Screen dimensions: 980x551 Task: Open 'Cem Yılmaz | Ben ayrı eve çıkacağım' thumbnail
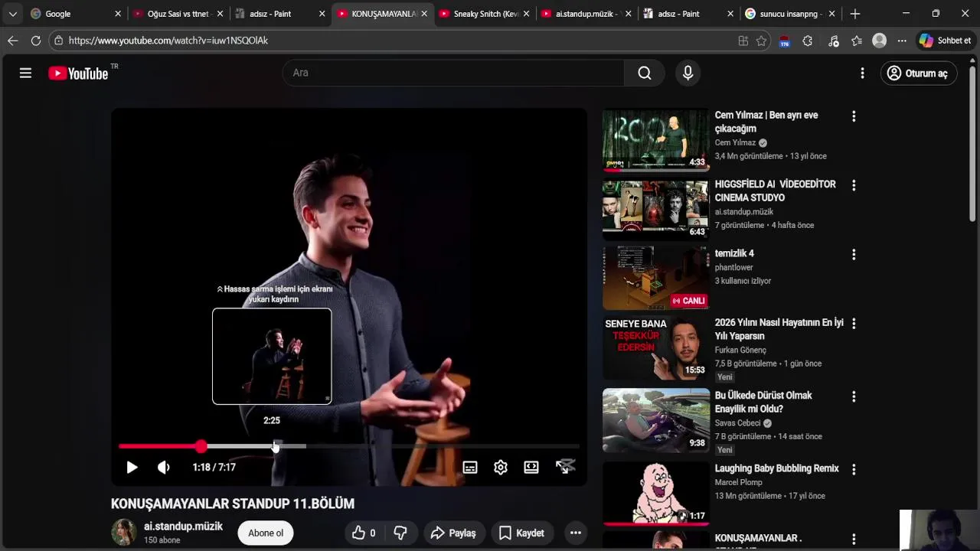pyautogui.click(x=655, y=139)
